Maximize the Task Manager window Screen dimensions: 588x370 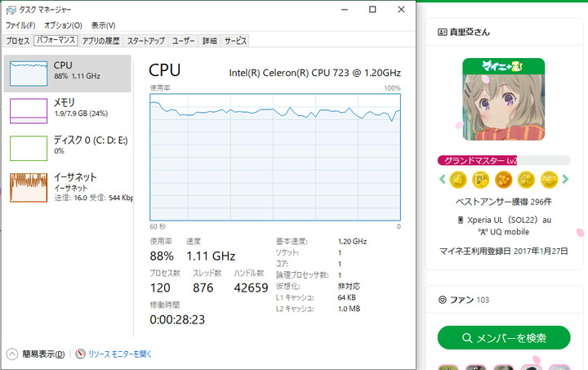pyautogui.click(x=372, y=9)
